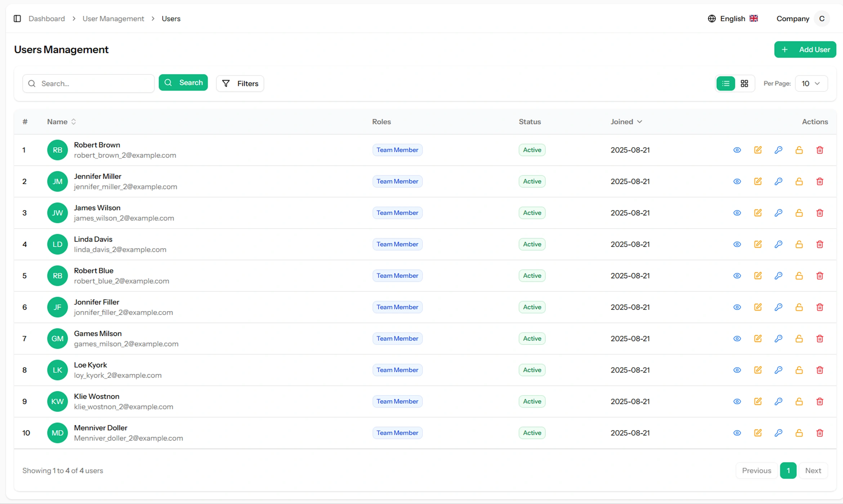This screenshot has width=843, height=504.
Task: Reset password key icon for Jennifer Miller
Action: click(x=778, y=181)
